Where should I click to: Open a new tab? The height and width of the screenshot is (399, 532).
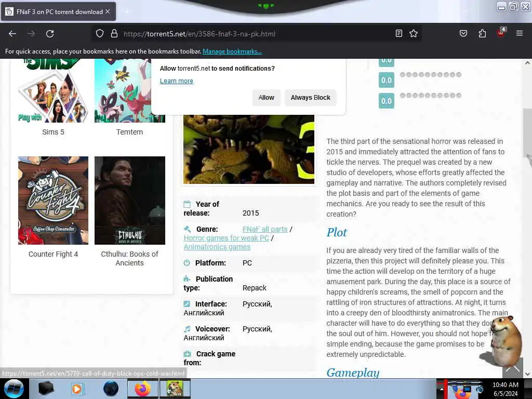click(127, 11)
